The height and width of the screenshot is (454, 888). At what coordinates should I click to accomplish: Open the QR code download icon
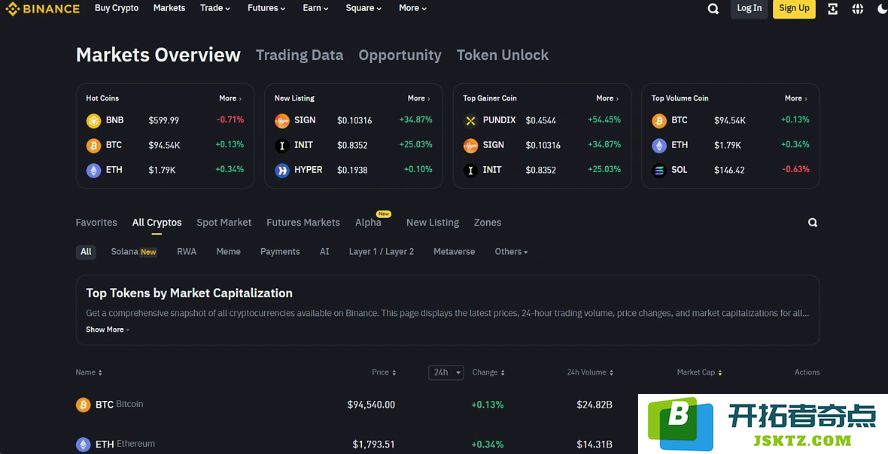click(x=832, y=8)
